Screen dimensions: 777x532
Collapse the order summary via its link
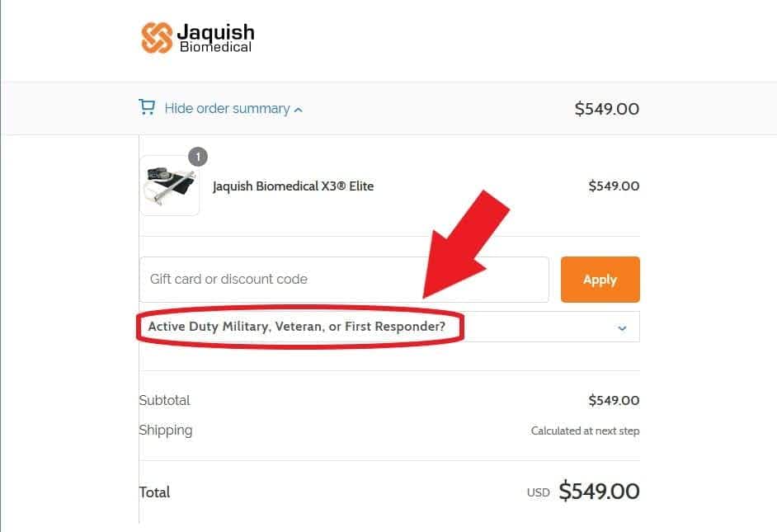(227, 108)
